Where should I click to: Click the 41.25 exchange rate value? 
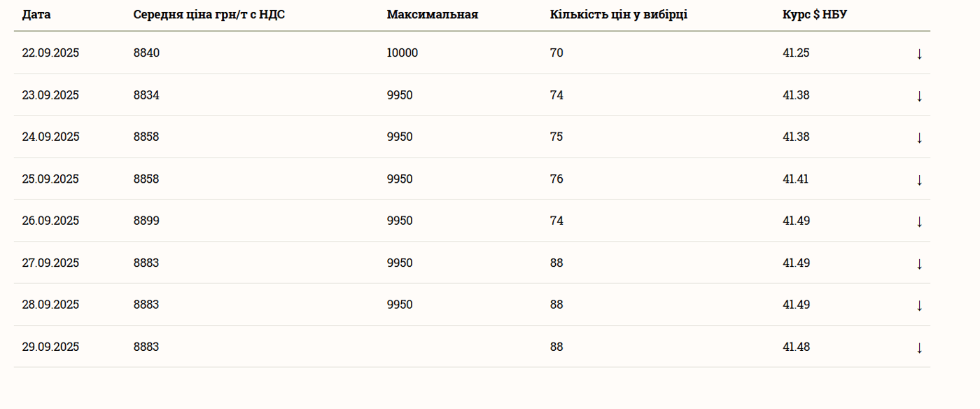[796, 53]
